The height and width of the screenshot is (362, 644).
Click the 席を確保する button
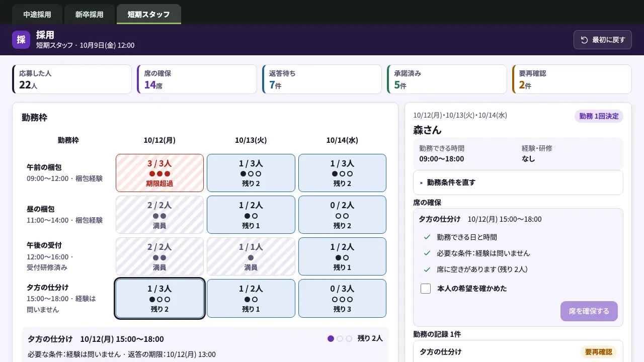pos(589,311)
